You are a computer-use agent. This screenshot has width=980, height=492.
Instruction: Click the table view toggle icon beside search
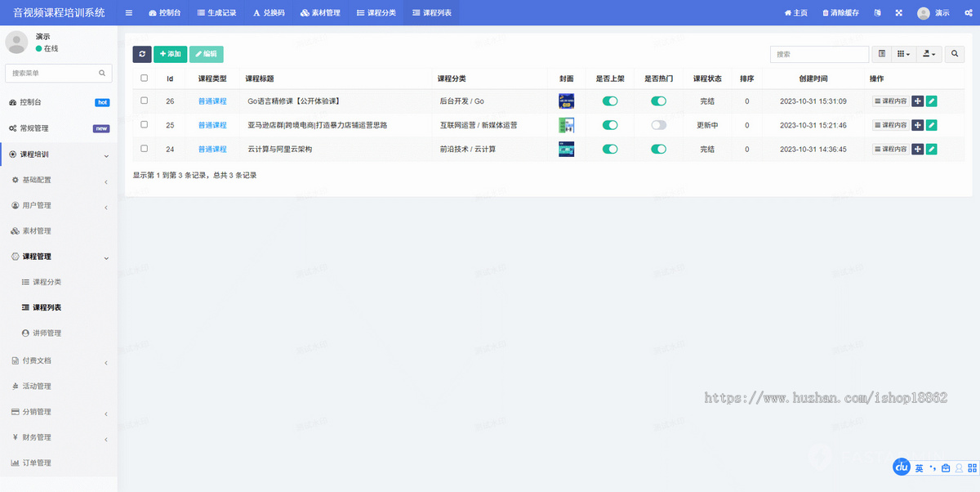coord(881,54)
